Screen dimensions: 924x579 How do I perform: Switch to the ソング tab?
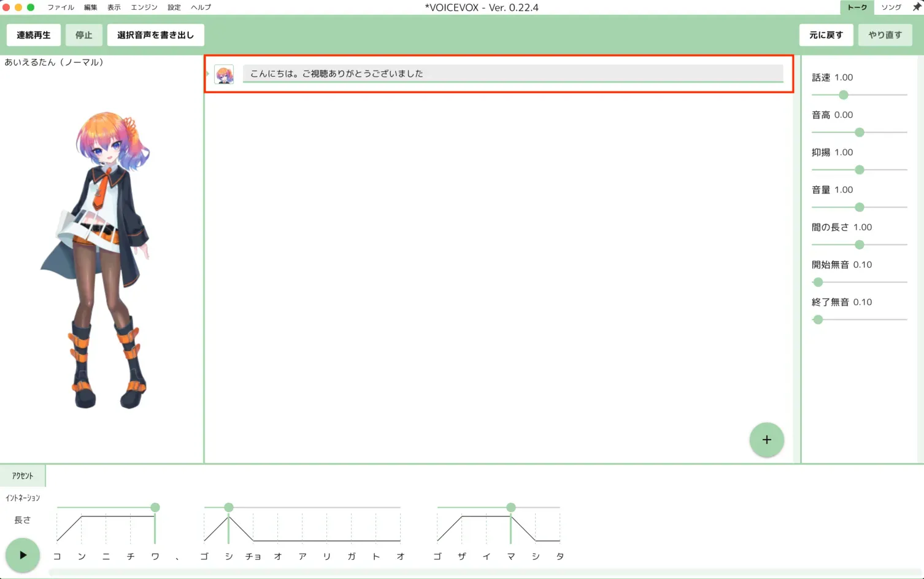891,7
